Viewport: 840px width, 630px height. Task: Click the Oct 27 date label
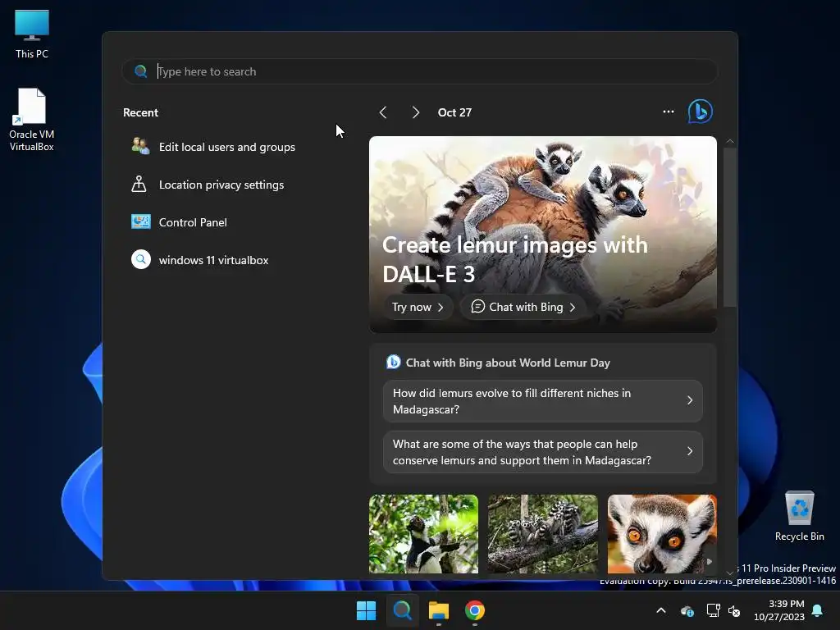[x=454, y=112]
